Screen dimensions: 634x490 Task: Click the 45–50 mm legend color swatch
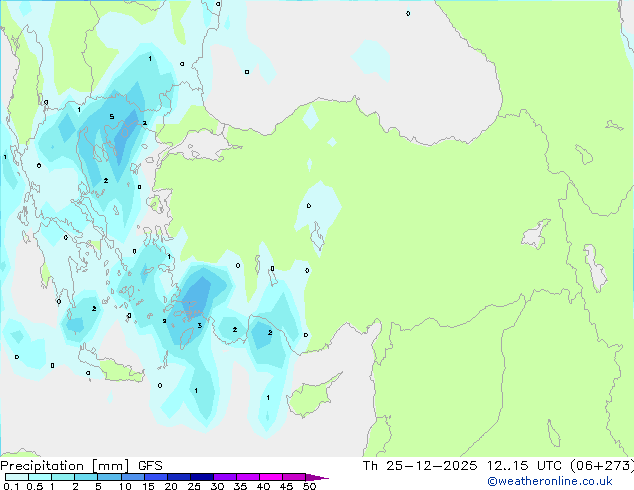pyautogui.click(x=294, y=477)
